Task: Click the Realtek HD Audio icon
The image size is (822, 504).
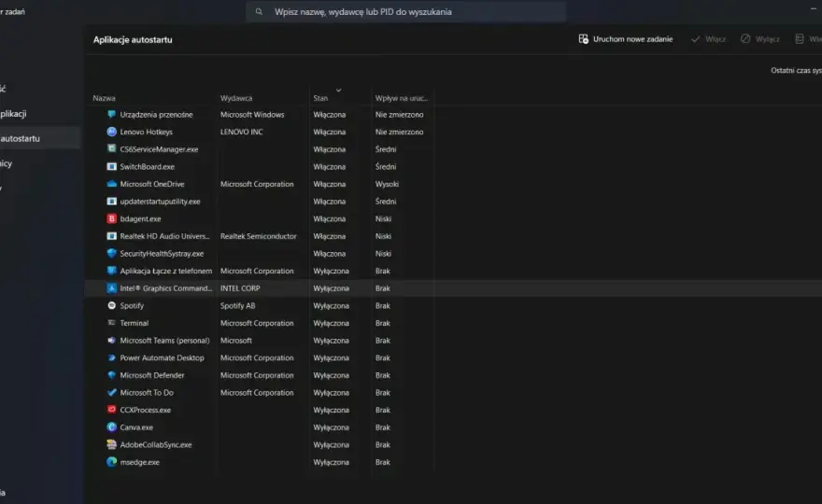Action: coord(112,236)
